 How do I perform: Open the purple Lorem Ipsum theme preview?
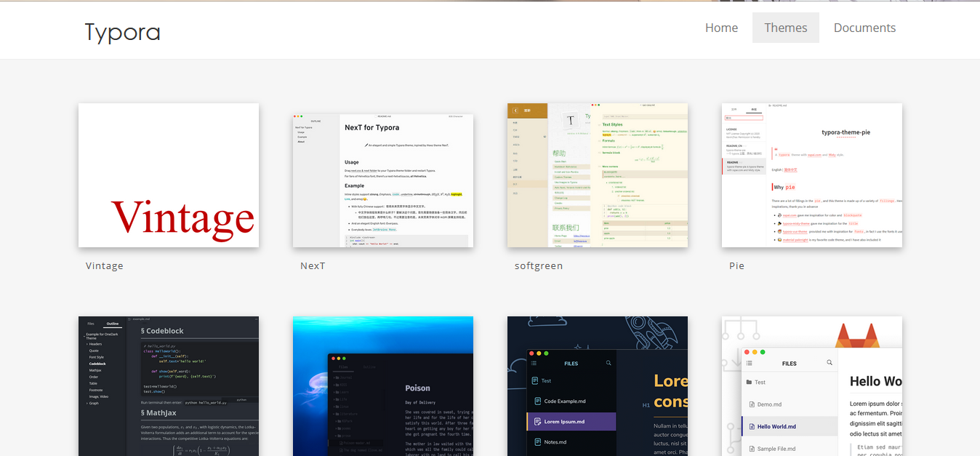(597, 385)
